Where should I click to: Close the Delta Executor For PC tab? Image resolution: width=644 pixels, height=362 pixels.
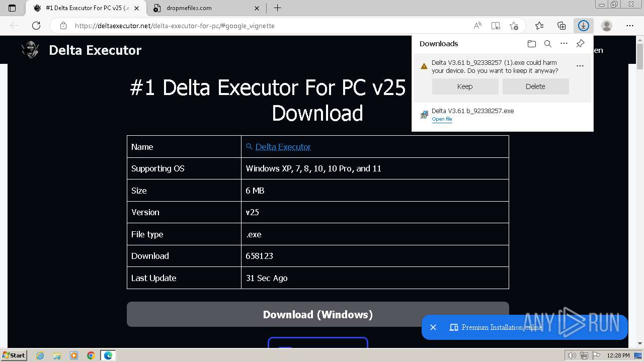tap(136, 8)
